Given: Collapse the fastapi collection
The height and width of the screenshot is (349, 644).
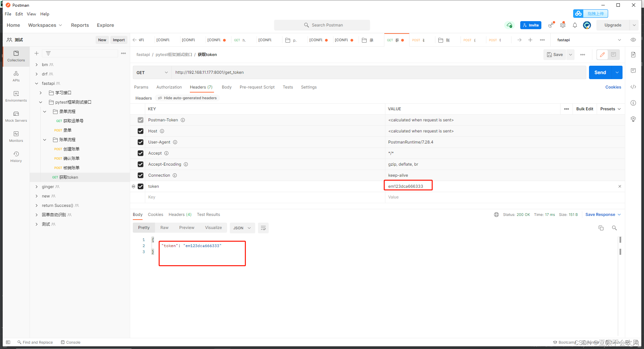Looking at the screenshot, I should tap(37, 83).
